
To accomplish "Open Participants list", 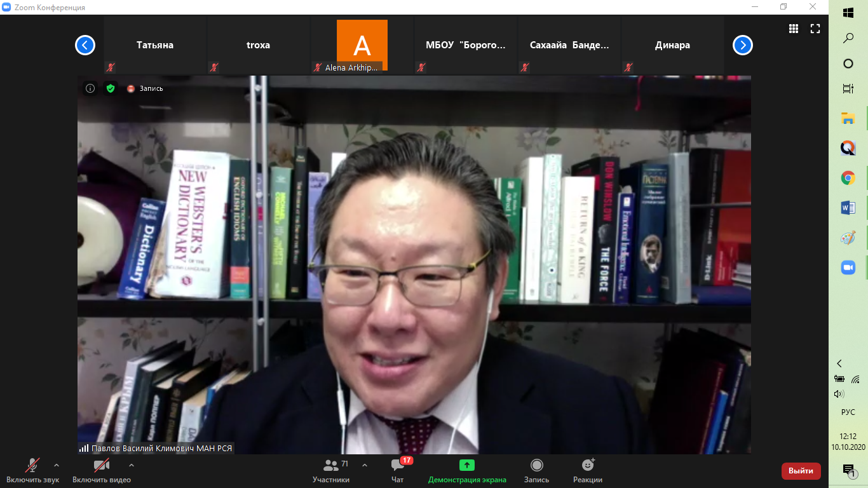I will point(331,470).
